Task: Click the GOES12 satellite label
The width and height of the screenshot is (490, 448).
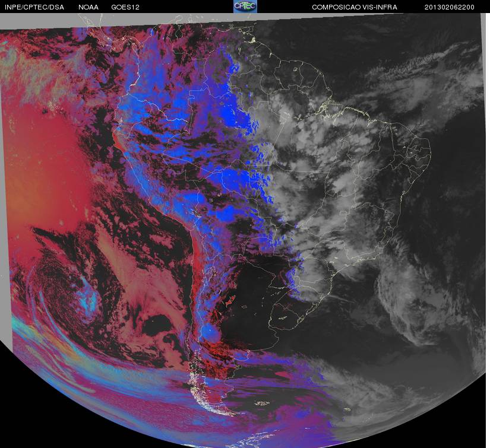Action: pyautogui.click(x=125, y=7)
